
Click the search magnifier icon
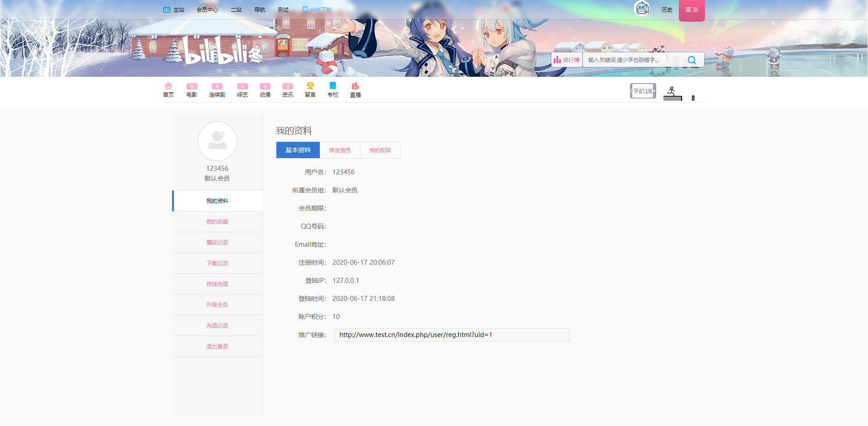(x=692, y=60)
